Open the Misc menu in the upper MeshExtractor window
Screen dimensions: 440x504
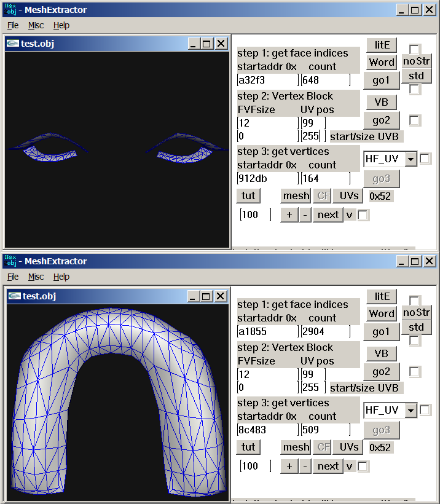36,25
